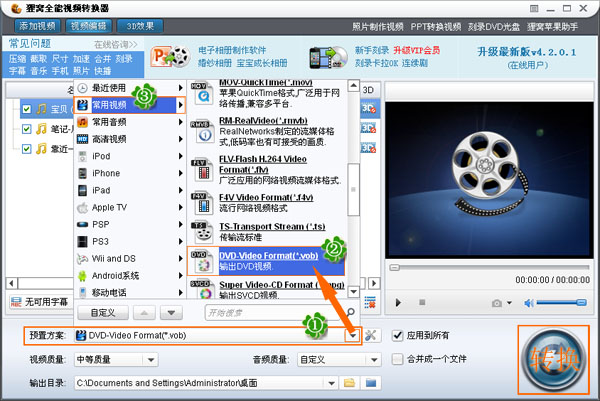The width and height of the screenshot is (600, 401).
Task: Select 高清视频 HD video category
Action: click(129, 139)
